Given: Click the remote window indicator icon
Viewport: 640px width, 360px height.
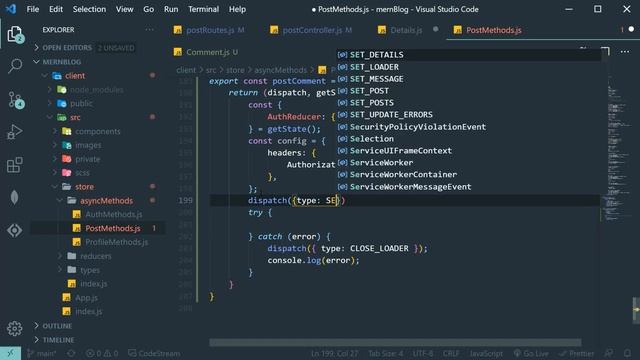Looking at the screenshot, I should click(10, 353).
